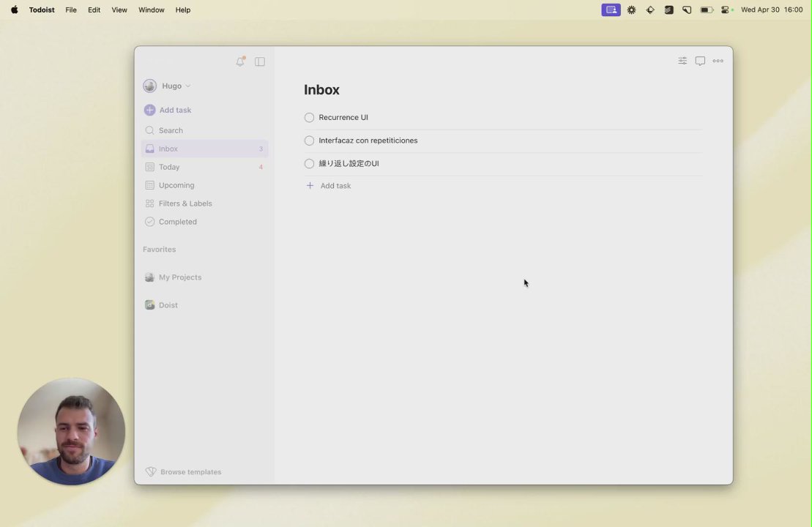This screenshot has width=812, height=527.
Task: Go to the Today view
Action: [x=204, y=167]
